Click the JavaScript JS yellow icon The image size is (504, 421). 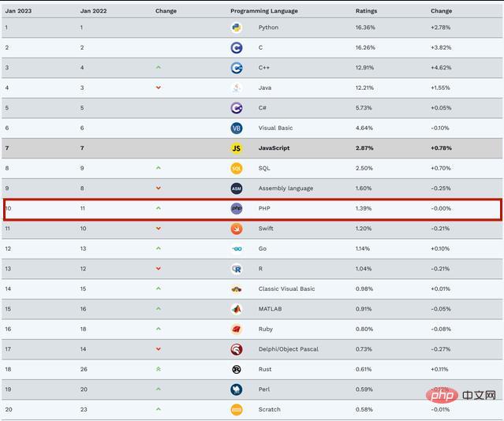pos(237,148)
